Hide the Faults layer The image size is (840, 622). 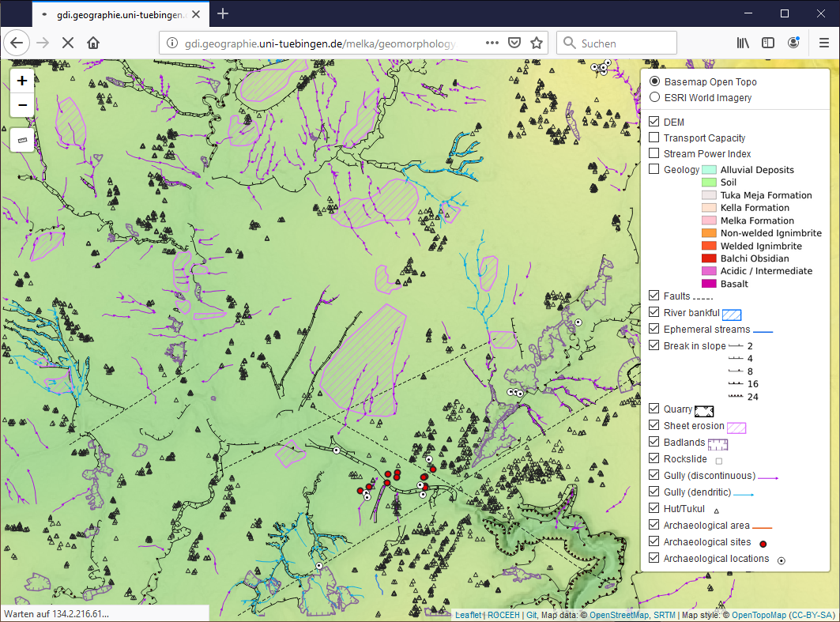coord(654,296)
